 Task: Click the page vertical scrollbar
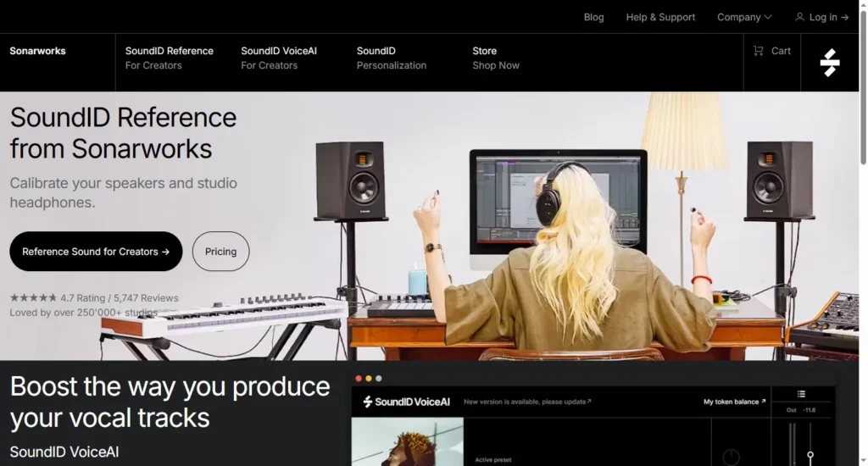tap(863, 85)
